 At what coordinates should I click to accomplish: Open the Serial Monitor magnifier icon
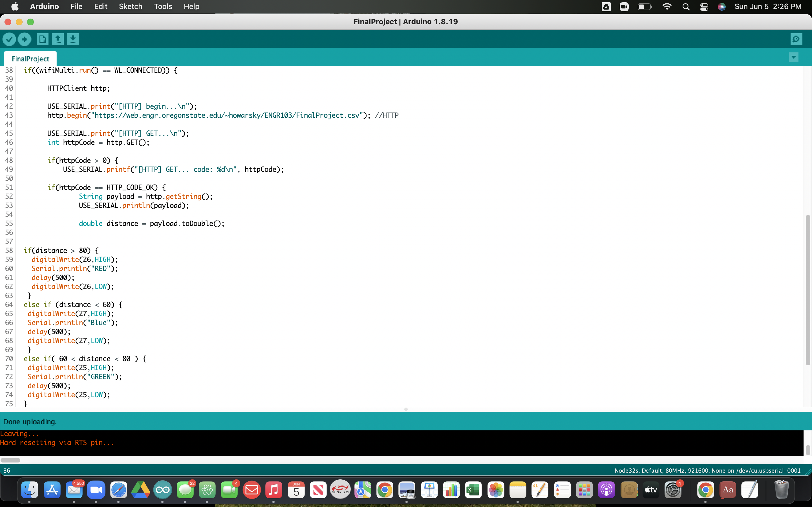coord(796,39)
